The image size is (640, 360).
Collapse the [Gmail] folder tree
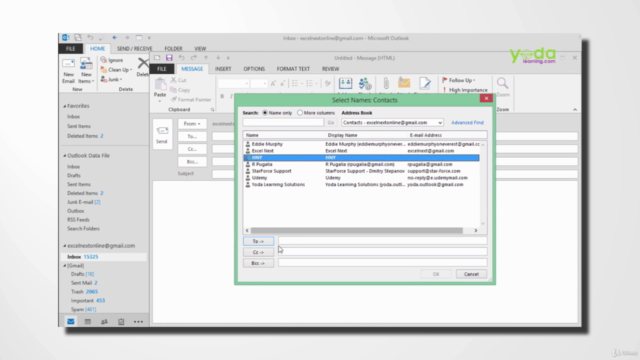64,266
